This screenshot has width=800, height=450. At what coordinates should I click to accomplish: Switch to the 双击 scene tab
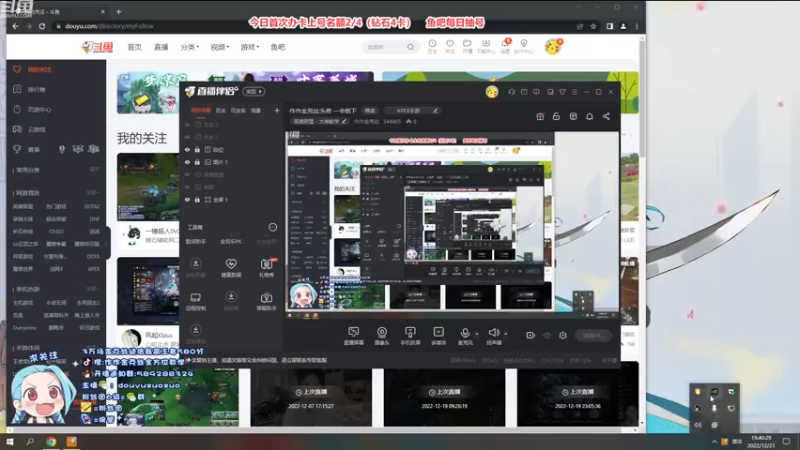(x=220, y=110)
